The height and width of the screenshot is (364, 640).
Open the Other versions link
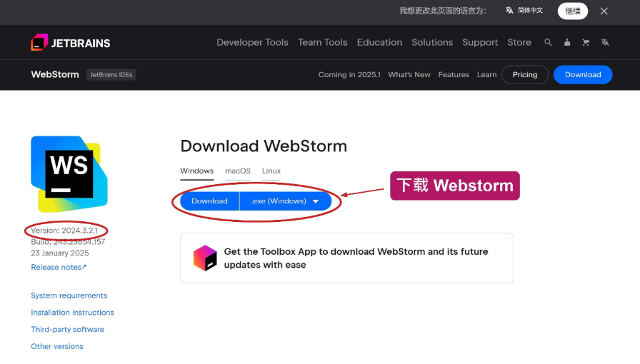click(x=57, y=346)
